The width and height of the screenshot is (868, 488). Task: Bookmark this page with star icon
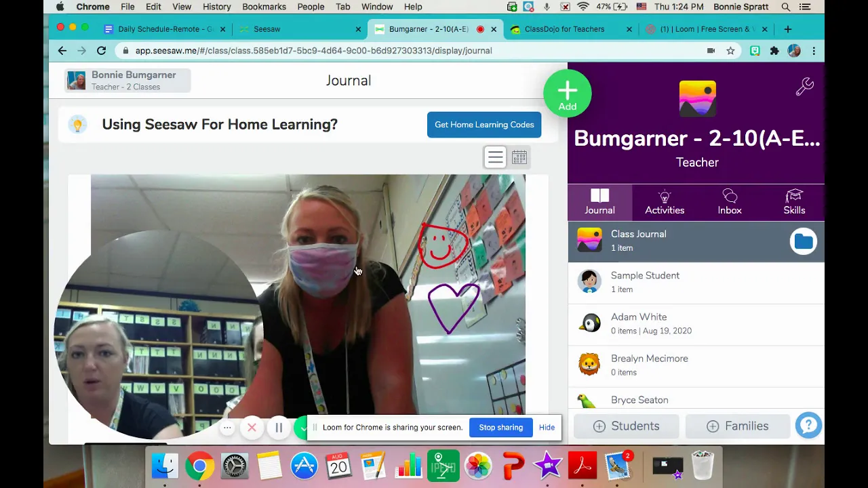click(730, 51)
